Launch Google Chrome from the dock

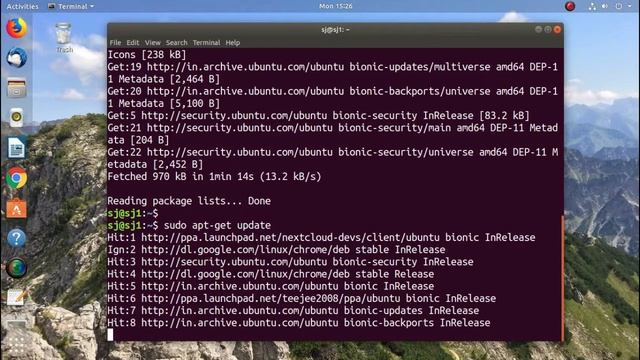(x=16, y=178)
